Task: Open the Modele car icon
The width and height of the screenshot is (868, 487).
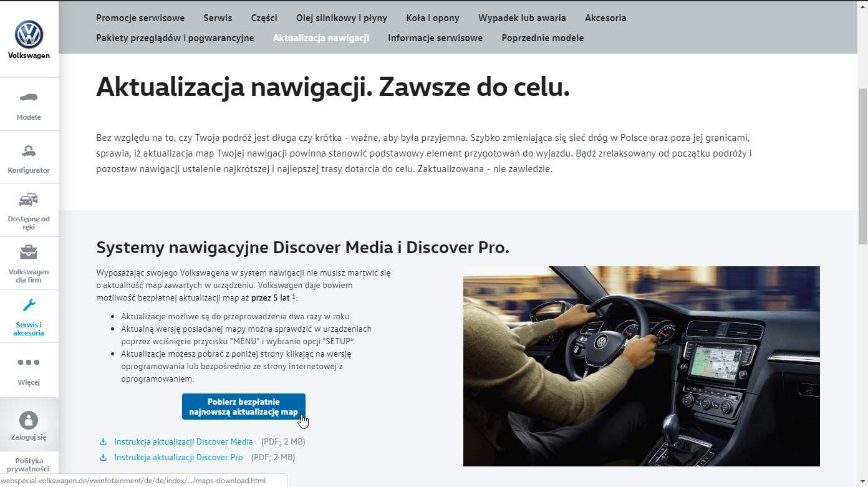Action: click(29, 98)
